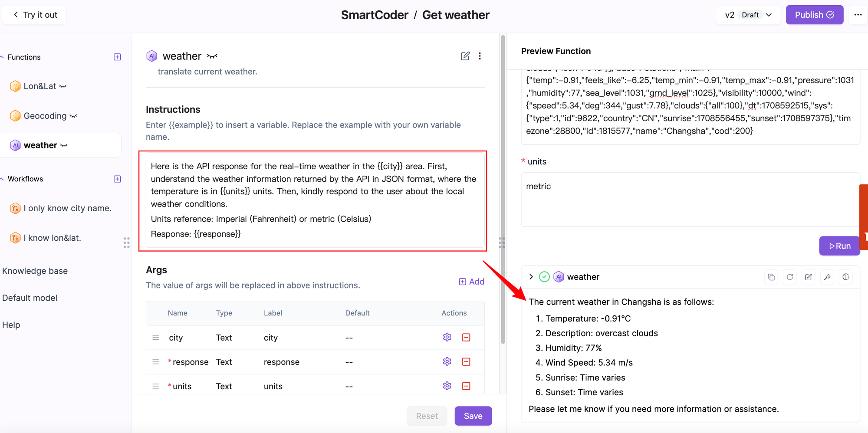This screenshot has width=868, height=433.
Task: Open the top-right three-dot more menu
Action: 858,15
